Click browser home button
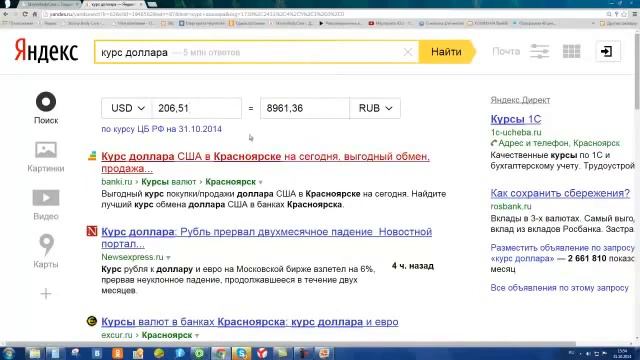This screenshot has height=360, width=640. 35,14
